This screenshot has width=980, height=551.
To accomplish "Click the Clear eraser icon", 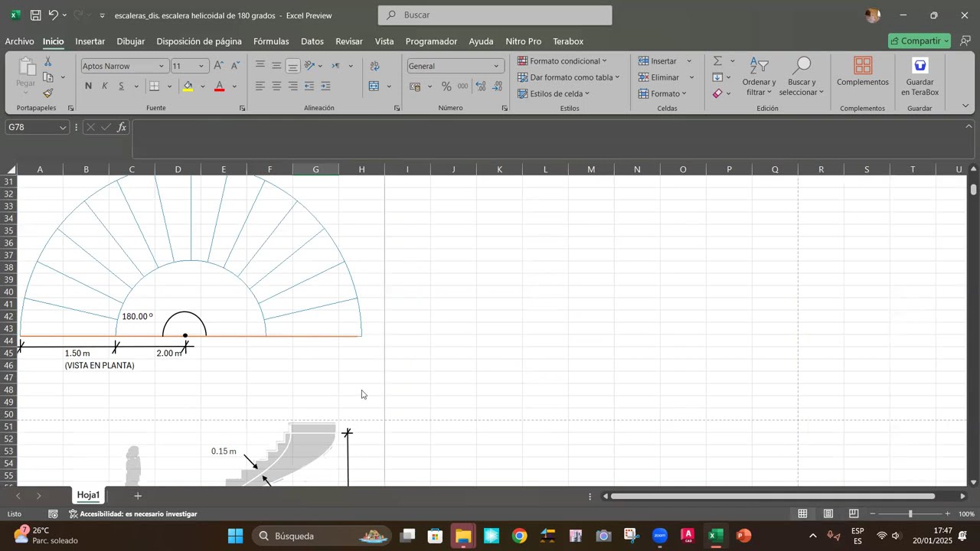I will click(x=717, y=93).
